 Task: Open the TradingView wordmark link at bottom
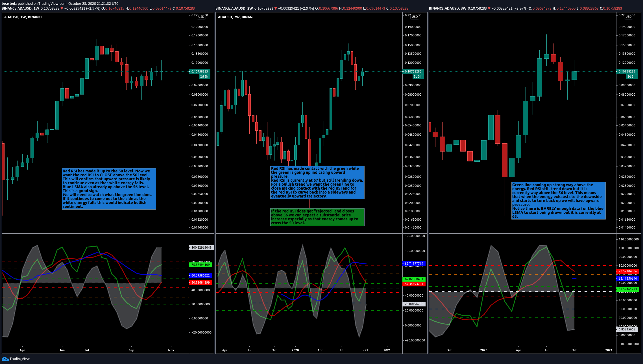[19, 359]
